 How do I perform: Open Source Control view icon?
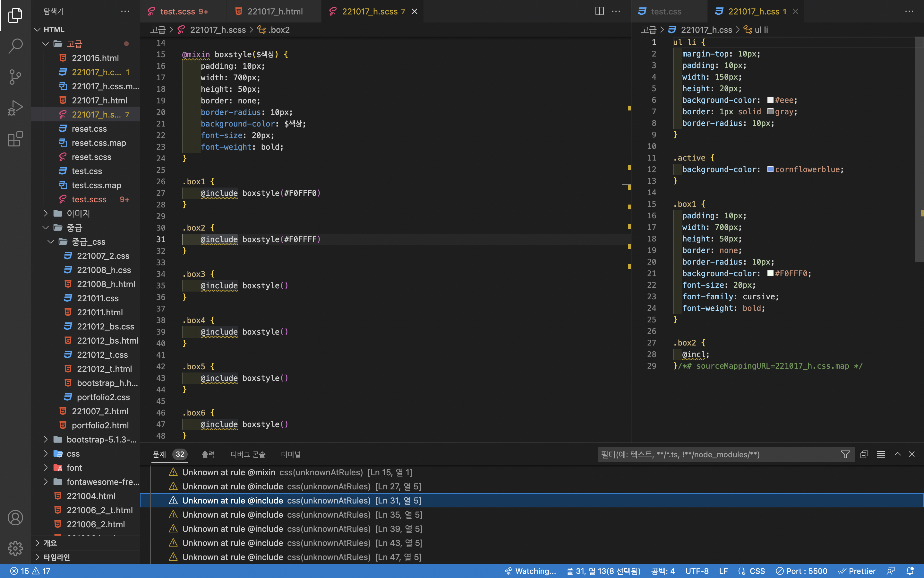point(15,77)
